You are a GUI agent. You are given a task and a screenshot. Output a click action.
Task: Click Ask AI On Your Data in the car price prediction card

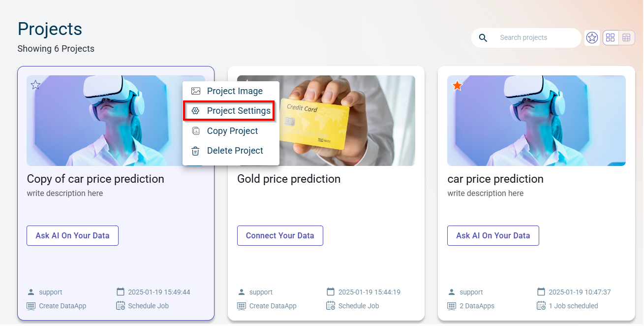493,235
